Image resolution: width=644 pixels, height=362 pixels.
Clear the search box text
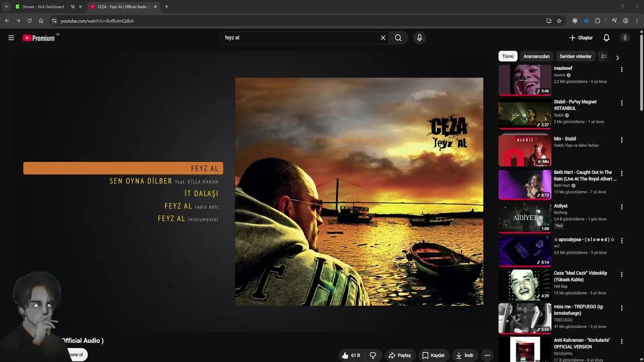tap(383, 38)
